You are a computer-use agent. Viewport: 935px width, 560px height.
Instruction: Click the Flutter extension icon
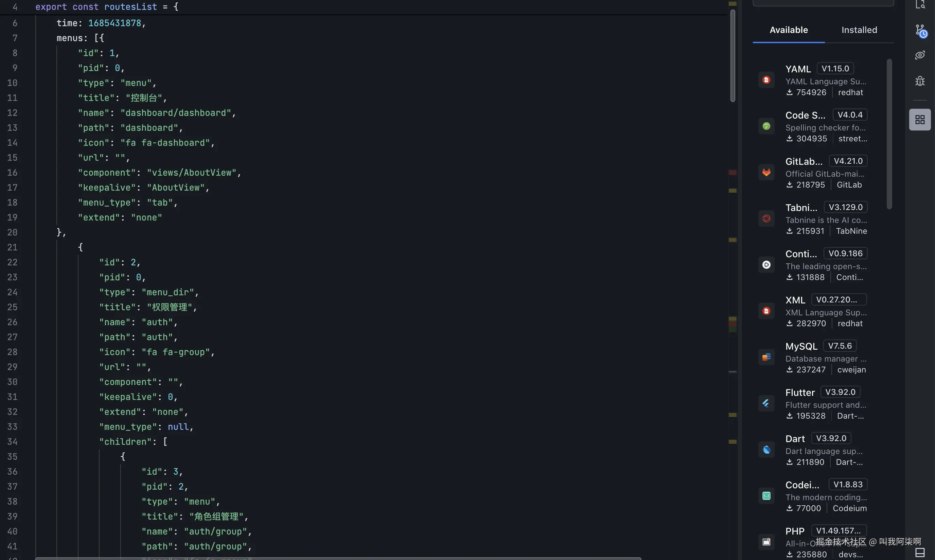tap(766, 403)
